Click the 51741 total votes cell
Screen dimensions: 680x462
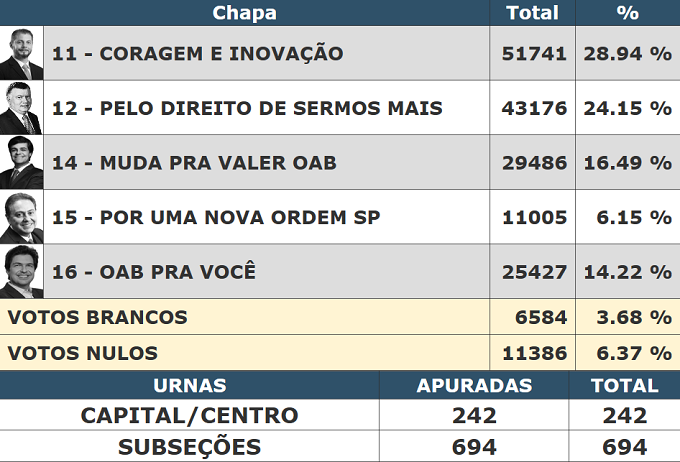533,53
